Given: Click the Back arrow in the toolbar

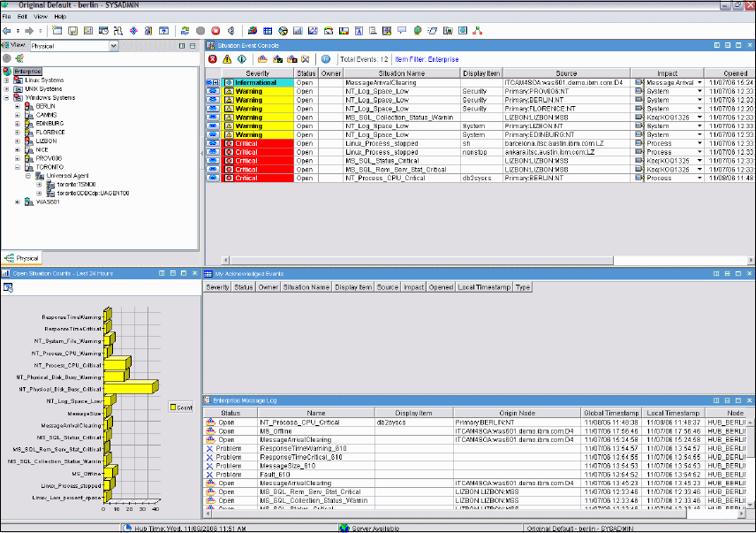Looking at the screenshot, I should coord(6,31).
